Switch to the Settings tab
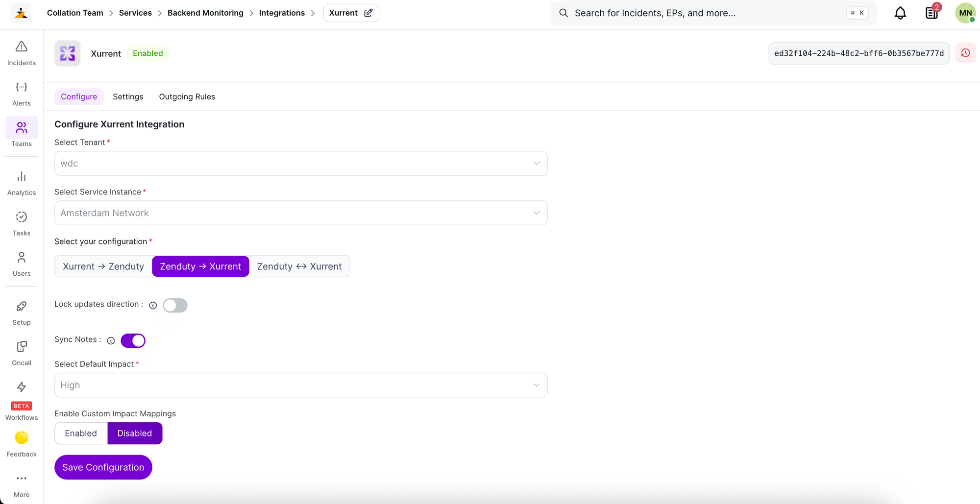The width and height of the screenshot is (980, 504). [x=128, y=97]
